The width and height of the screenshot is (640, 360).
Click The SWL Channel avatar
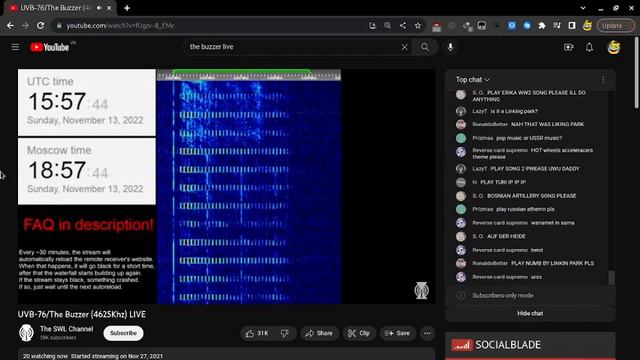coord(26,333)
